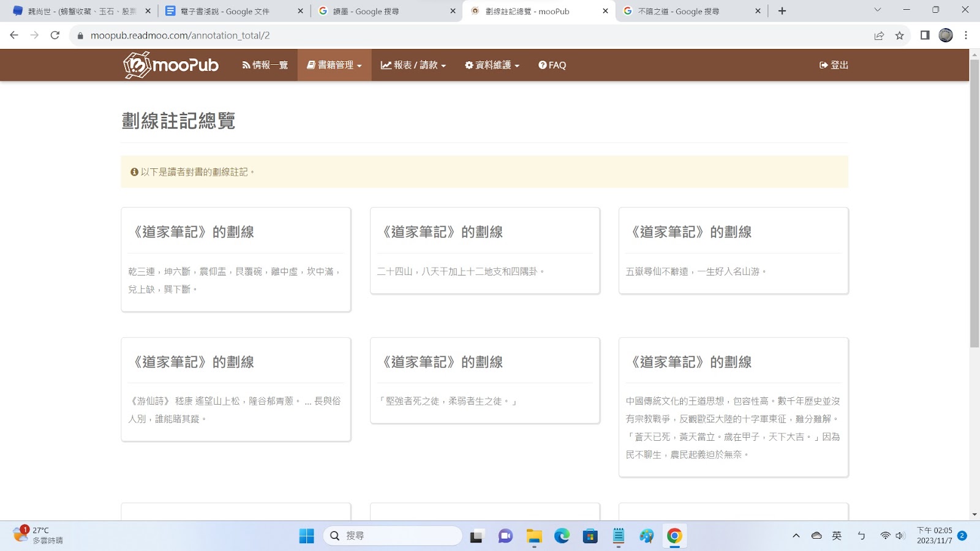Screen dimensions: 980x551
Task: Click 登出 to log out
Action: point(834,65)
